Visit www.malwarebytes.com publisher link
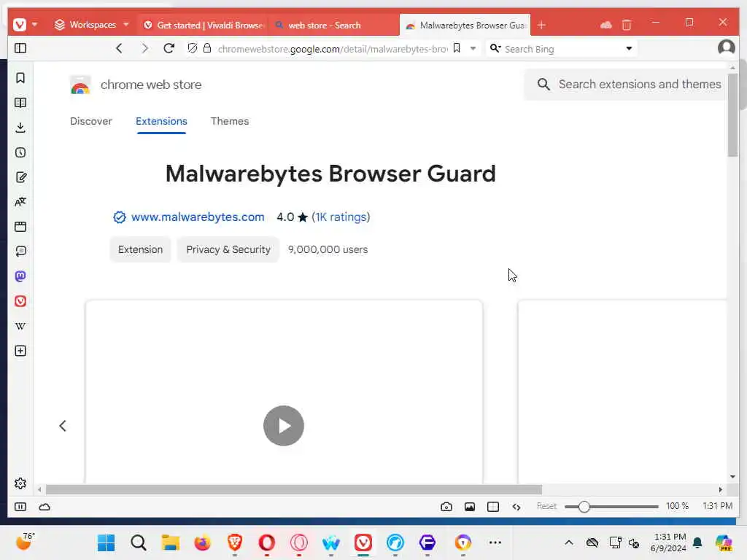The height and width of the screenshot is (560, 747). (198, 217)
